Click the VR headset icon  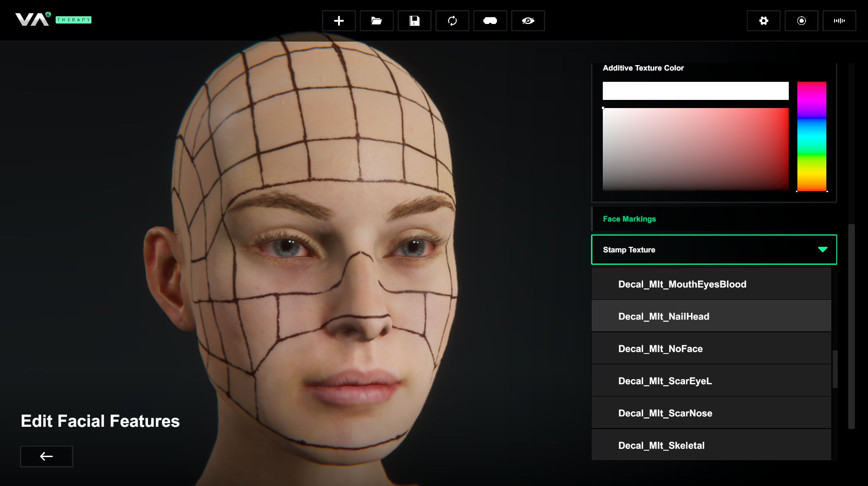coord(490,21)
